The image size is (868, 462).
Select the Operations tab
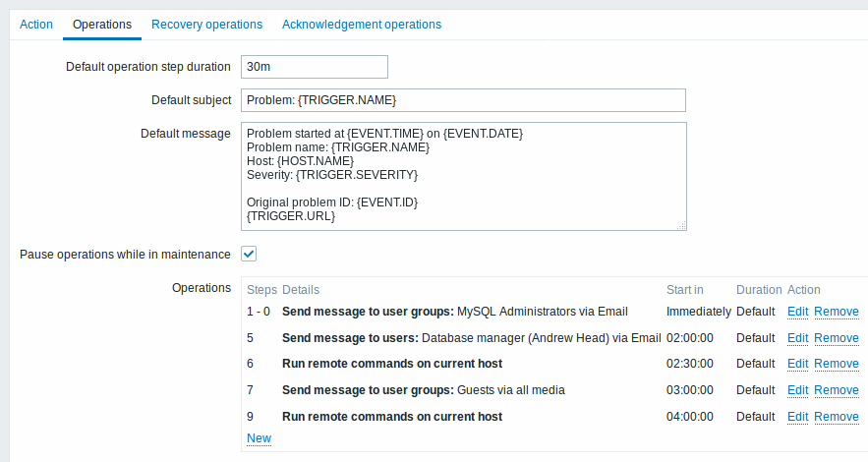tap(102, 25)
